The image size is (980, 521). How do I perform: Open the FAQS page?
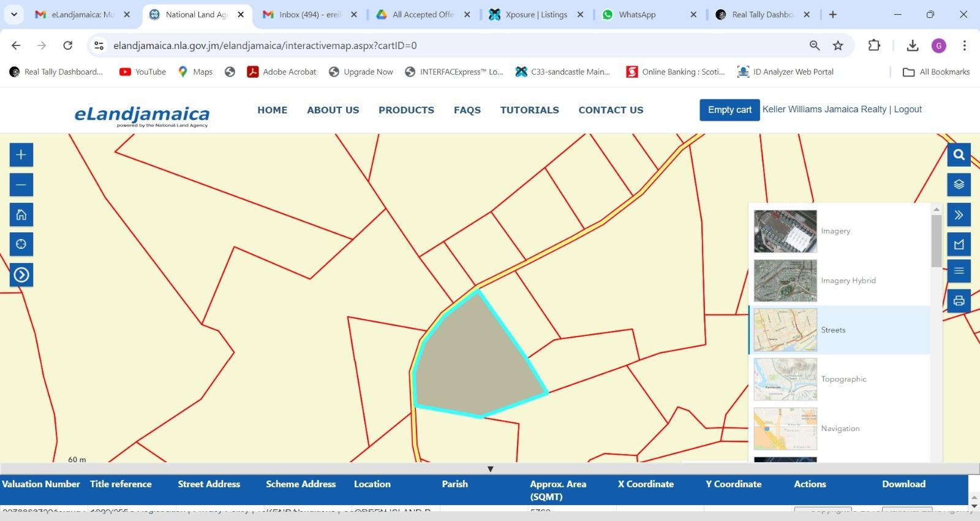467,110
